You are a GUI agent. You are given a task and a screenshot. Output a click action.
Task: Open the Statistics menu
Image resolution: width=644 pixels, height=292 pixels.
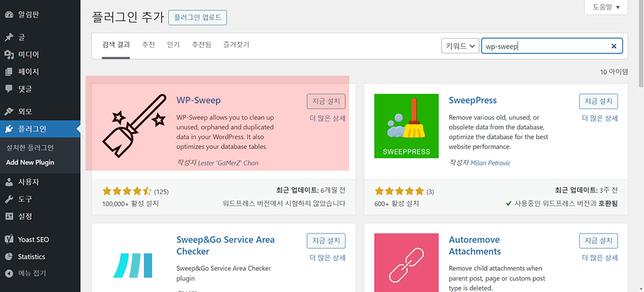tap(40, 257)
